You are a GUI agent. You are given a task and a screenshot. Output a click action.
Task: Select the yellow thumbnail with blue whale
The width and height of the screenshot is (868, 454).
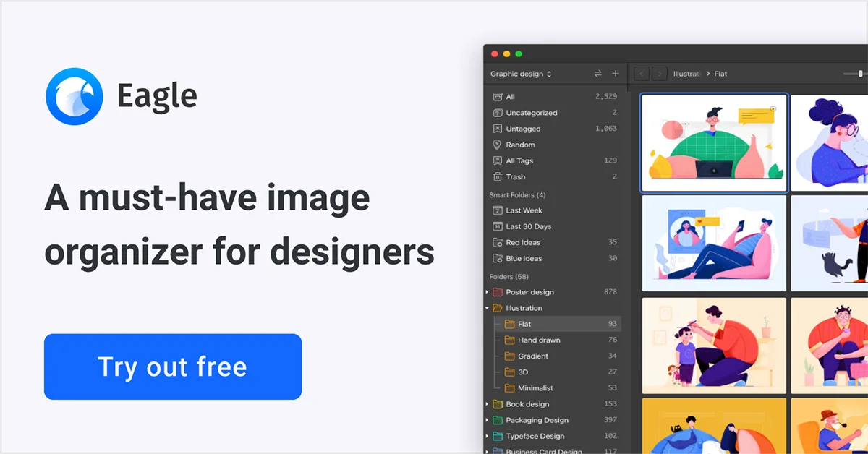coord(714,426)
